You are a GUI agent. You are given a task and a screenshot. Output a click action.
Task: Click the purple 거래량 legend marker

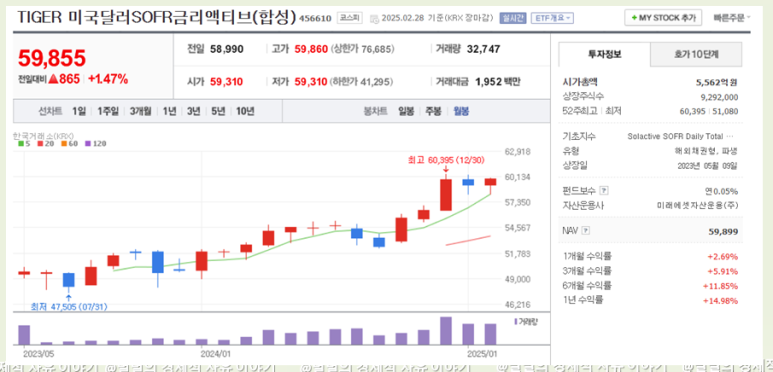pos(516,321)
